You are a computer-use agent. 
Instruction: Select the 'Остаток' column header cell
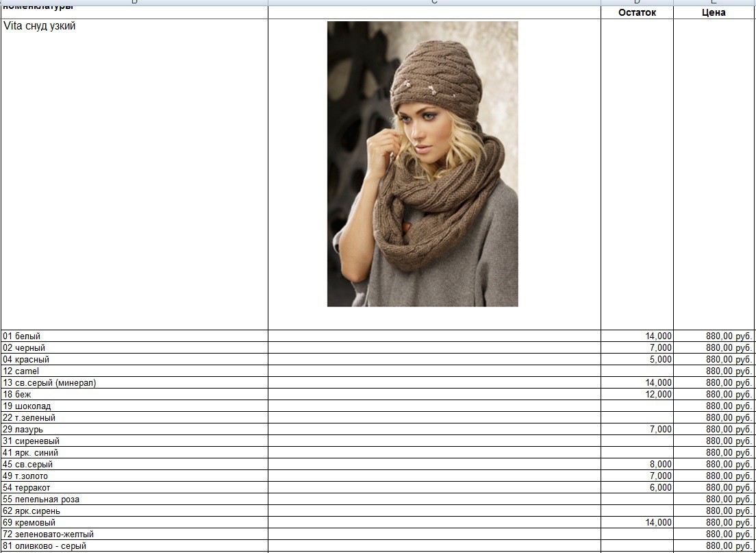(x=637, y=12)
